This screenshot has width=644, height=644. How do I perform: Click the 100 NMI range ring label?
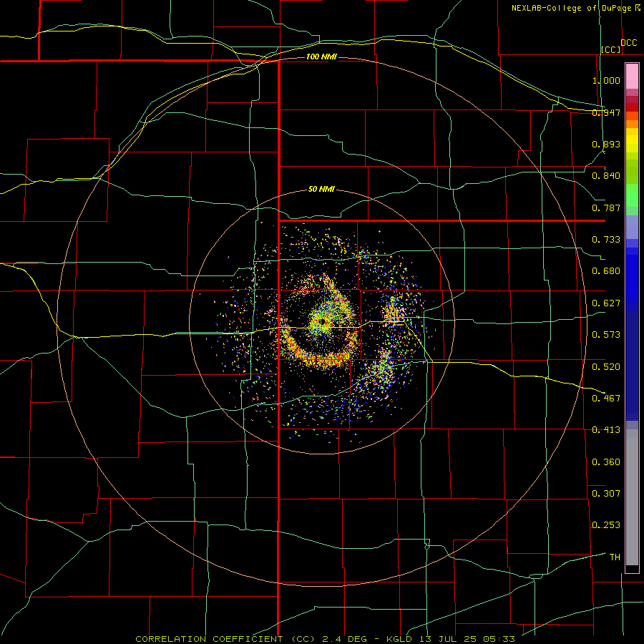(321, 57)
